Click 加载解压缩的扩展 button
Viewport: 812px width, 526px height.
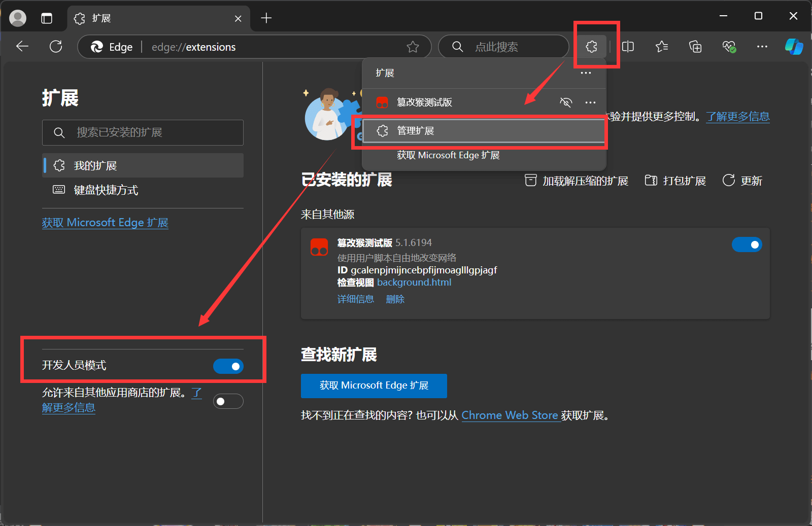pos(576,181)
